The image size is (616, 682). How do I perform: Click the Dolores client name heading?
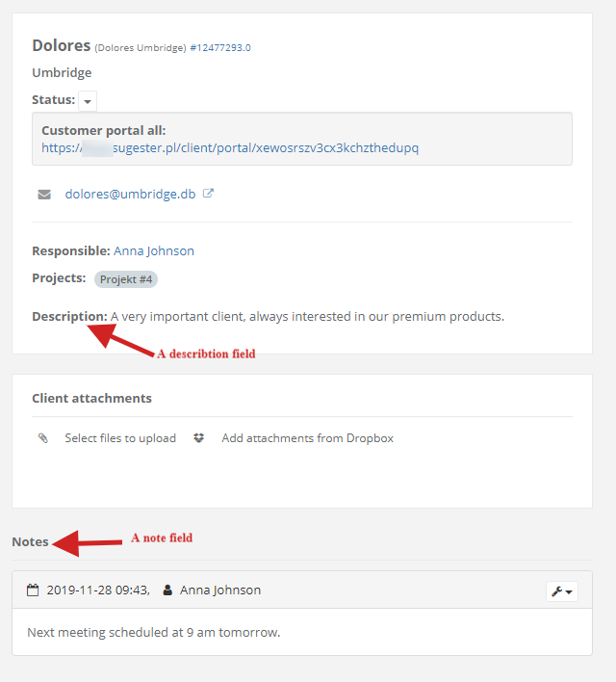point(61,45)
